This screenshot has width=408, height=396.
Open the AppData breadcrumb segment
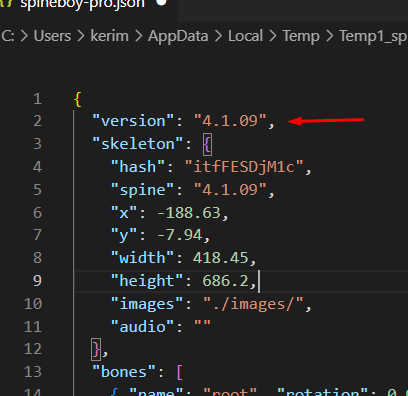pyautogui.click(x=178, y=36)
